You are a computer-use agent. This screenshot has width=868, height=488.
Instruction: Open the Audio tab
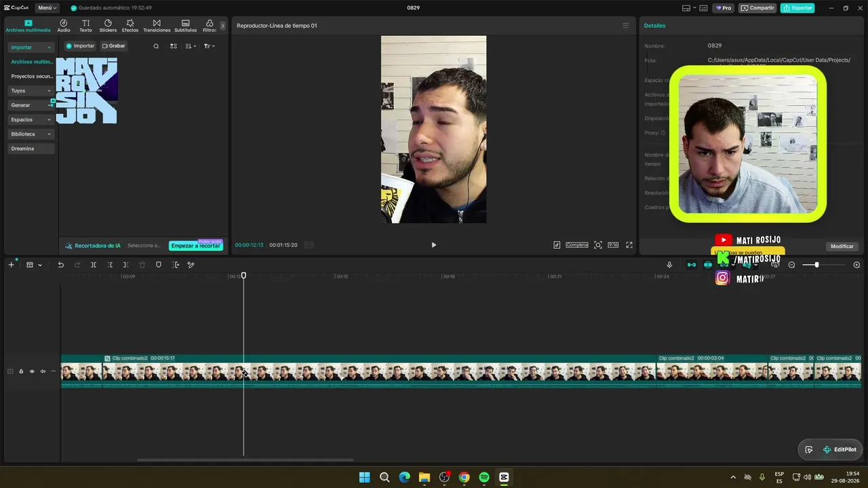(x=64, y=26)
